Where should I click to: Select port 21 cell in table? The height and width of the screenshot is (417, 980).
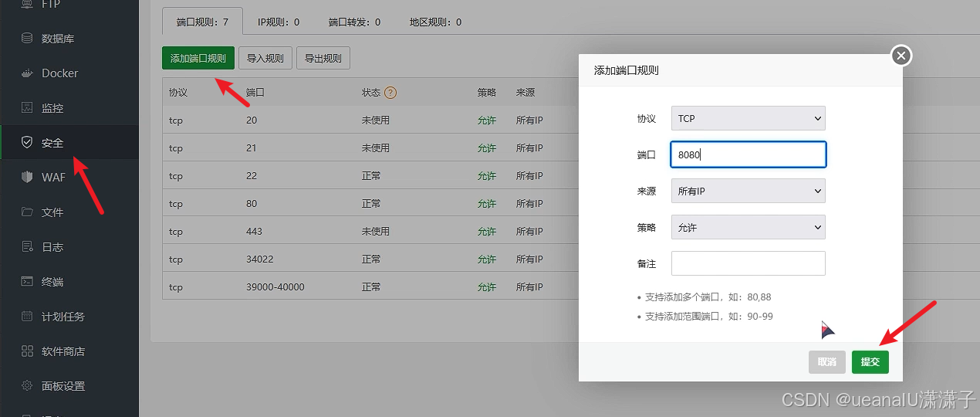pos(252,148)
